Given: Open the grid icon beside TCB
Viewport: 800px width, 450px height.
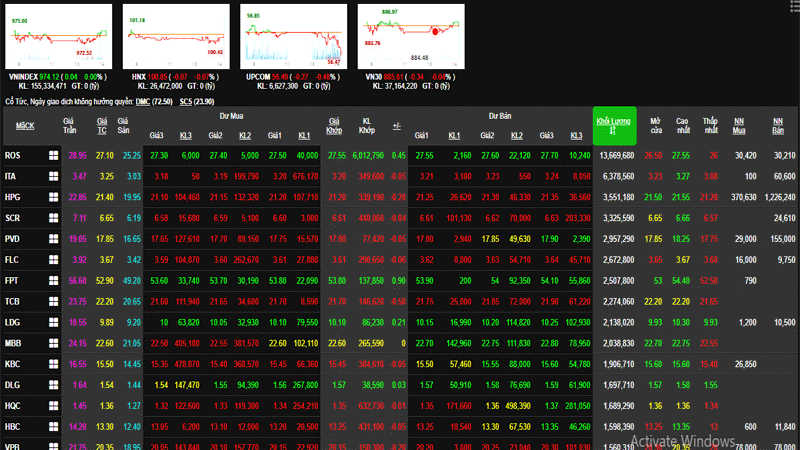Looking at the screenshot, I should click(53, 302).
